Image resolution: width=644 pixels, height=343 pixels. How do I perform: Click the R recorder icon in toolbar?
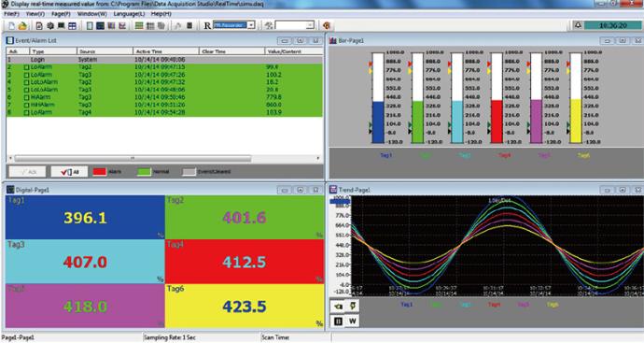point(207,25)
